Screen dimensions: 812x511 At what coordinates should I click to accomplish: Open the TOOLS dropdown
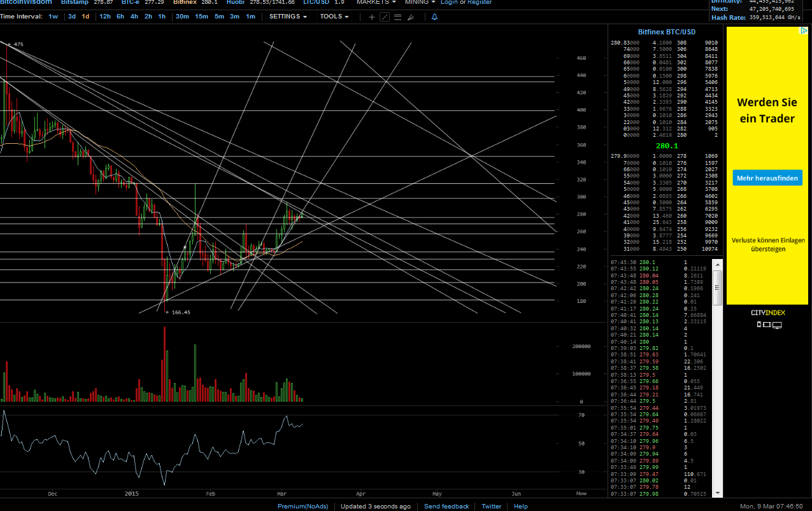click(x=334, y=17)
